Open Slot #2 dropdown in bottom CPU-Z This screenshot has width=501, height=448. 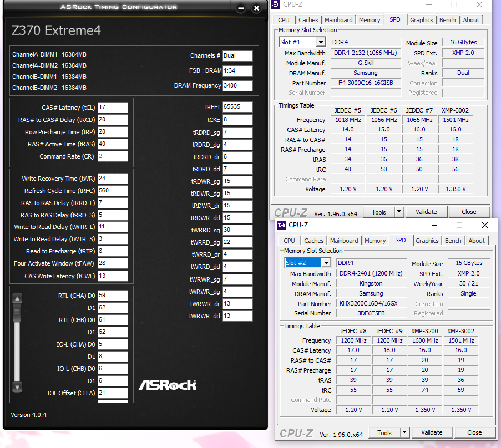click(326, 263)
